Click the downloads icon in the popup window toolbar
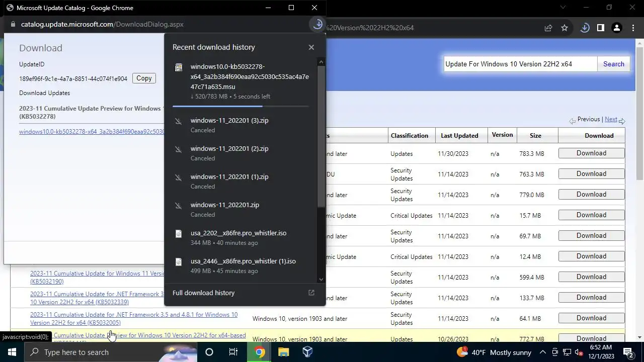 317,24
